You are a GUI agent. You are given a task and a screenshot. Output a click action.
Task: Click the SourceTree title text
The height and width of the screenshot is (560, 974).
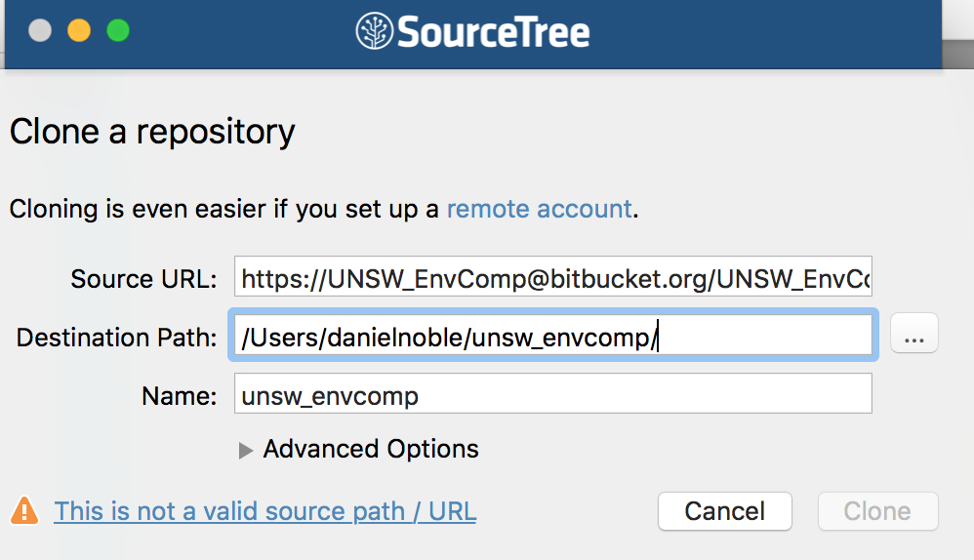click(492, 31)
